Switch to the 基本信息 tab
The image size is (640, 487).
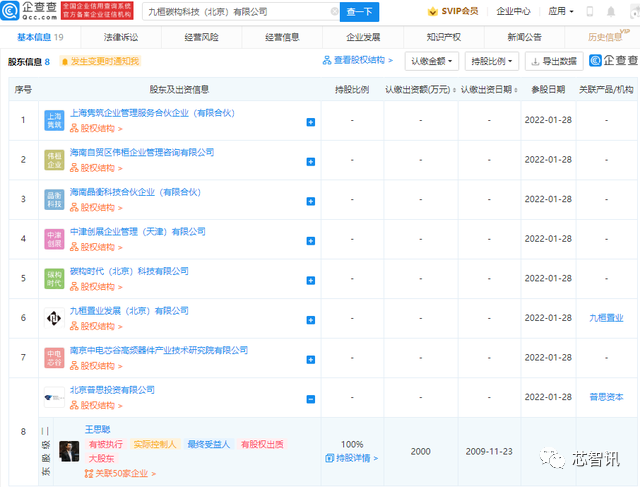tap(40, 37)
